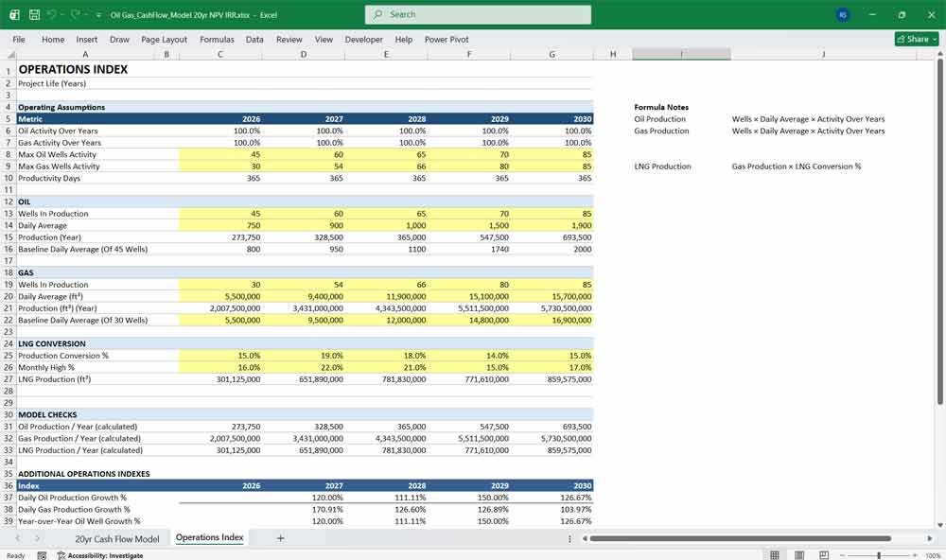The image size is (946, 560).
Task: Switch to Normal view icon
Action: 775,555
